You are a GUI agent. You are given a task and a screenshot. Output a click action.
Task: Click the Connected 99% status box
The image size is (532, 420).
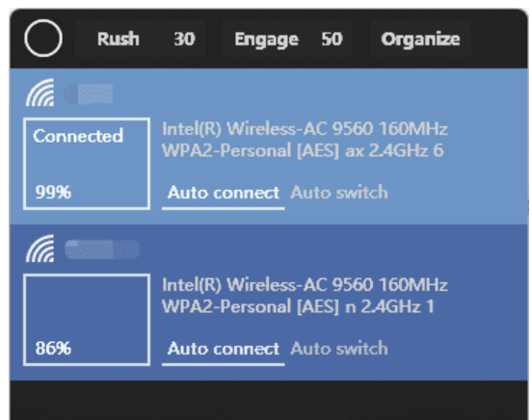87,164
